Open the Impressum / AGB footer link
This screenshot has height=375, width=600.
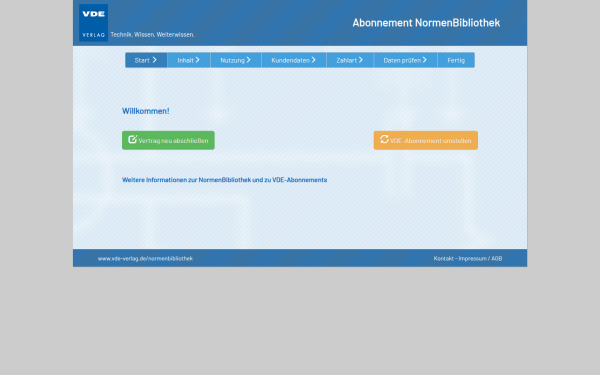(x=480, y=259)
